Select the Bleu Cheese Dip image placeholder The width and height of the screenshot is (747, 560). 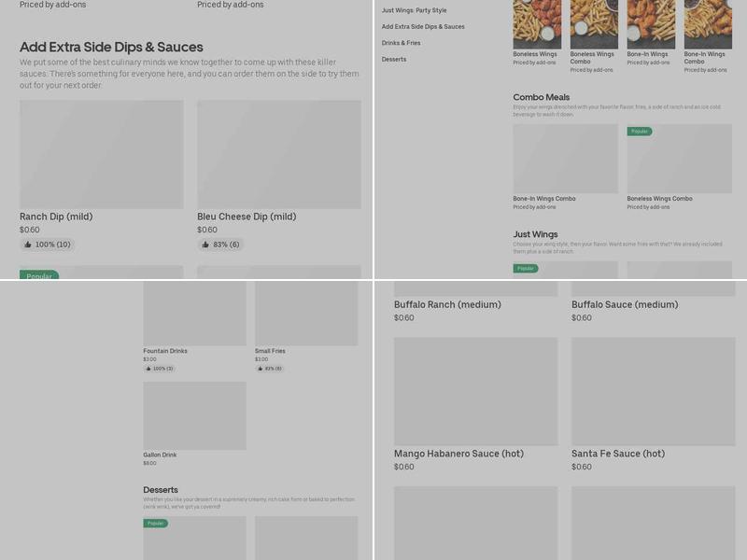click(x=278, y=154)
